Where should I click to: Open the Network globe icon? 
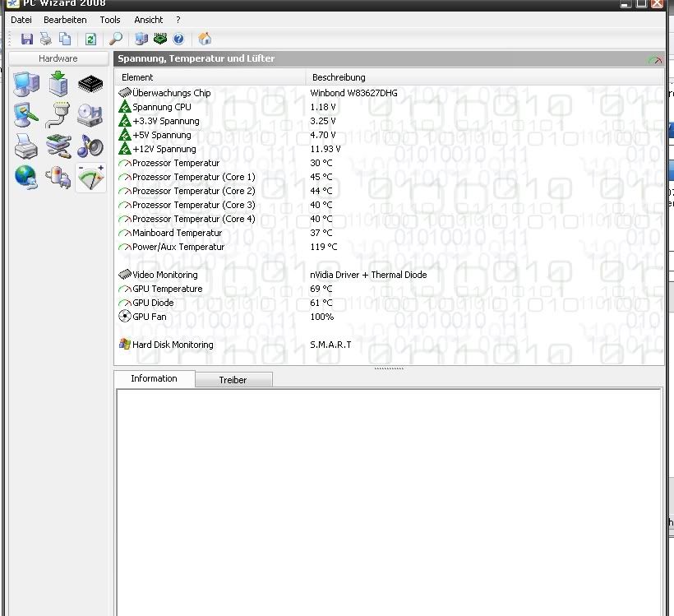pyautogui.click(x=26, y=177)
